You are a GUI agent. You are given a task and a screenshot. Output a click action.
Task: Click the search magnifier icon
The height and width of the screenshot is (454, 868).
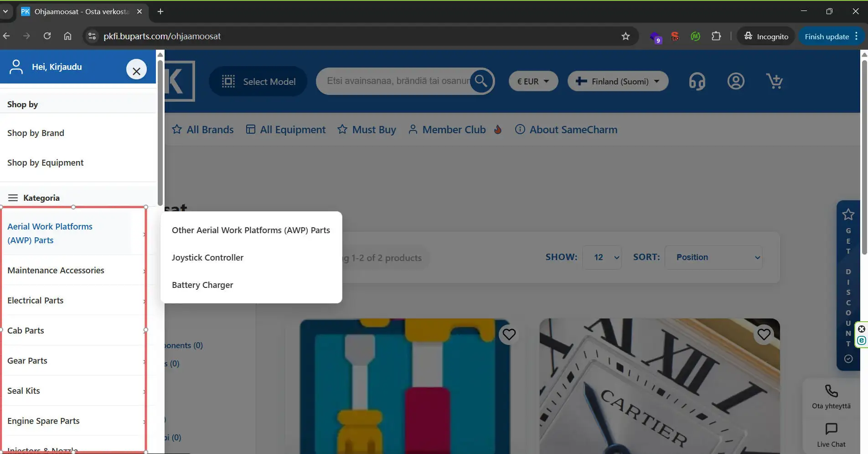[x=481, y=81]
